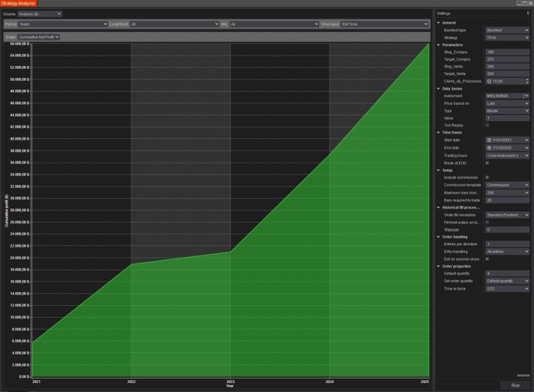Open the Display Analysis ($) dropdown
The width and height of the screenshot is (534, 392).
pos(40,13)
